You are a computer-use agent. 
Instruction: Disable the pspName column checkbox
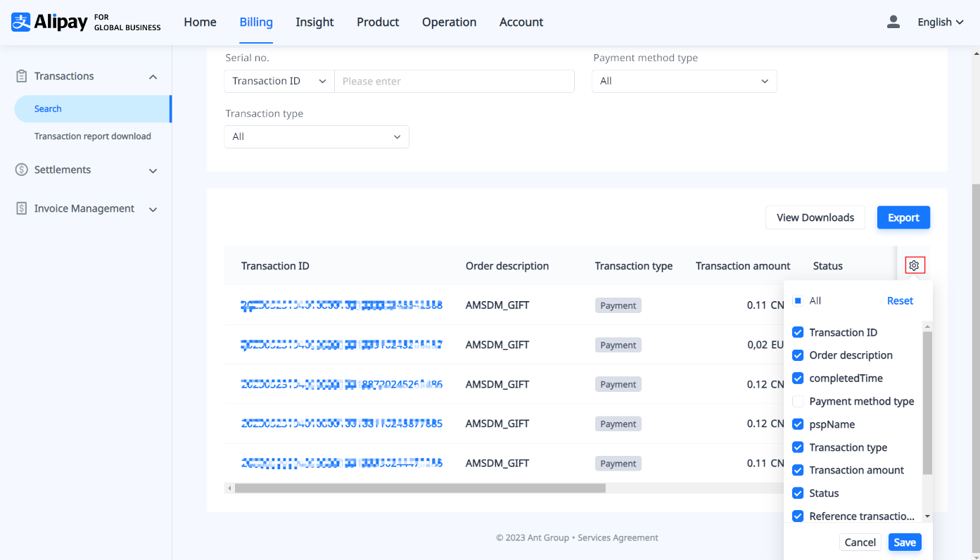(798, 424)
